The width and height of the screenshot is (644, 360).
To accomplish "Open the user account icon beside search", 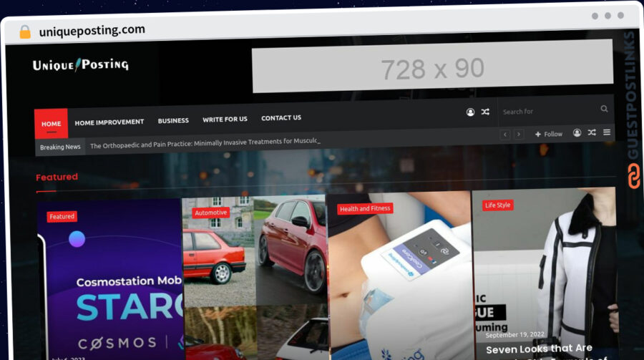I will click(x=470, y=112).
